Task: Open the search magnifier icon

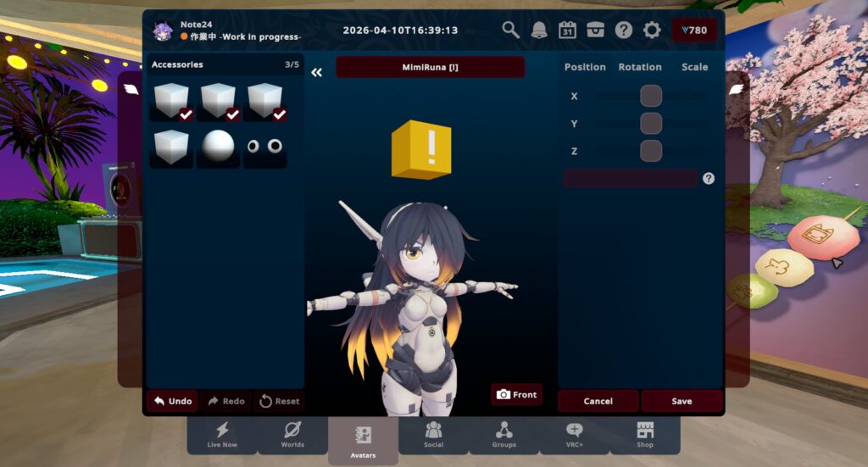Action: click(510, 31)
